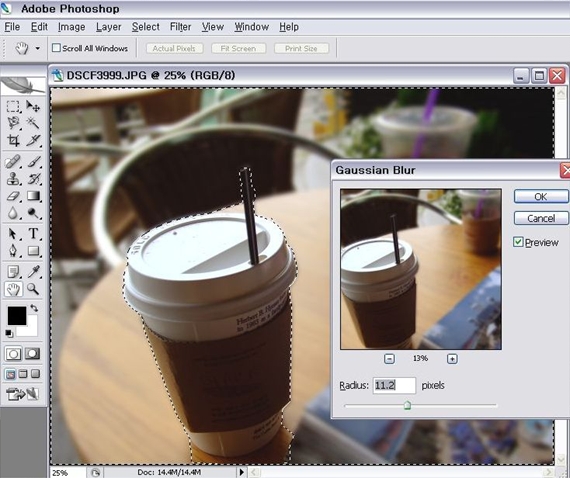Click the feather logo atop toolbox
Screen dimensions: 570x478
(x=23, y=85)
